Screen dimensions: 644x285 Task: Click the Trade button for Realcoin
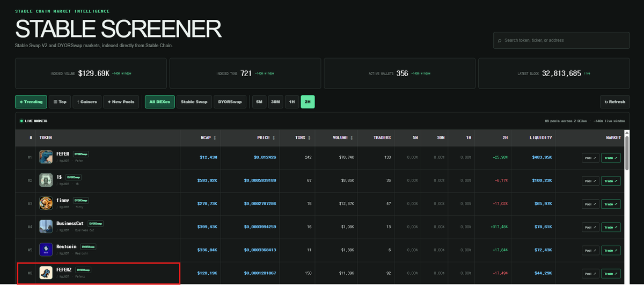(x=611, y=250)
